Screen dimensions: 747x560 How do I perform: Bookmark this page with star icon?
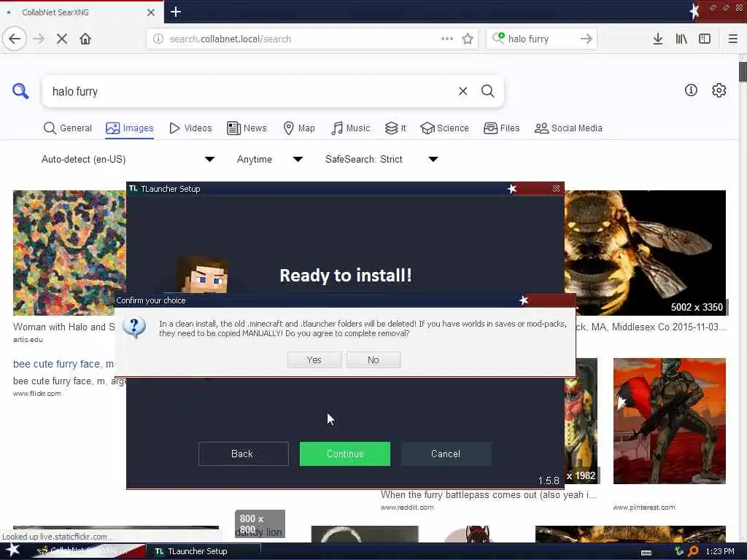(x=468, y=39)
